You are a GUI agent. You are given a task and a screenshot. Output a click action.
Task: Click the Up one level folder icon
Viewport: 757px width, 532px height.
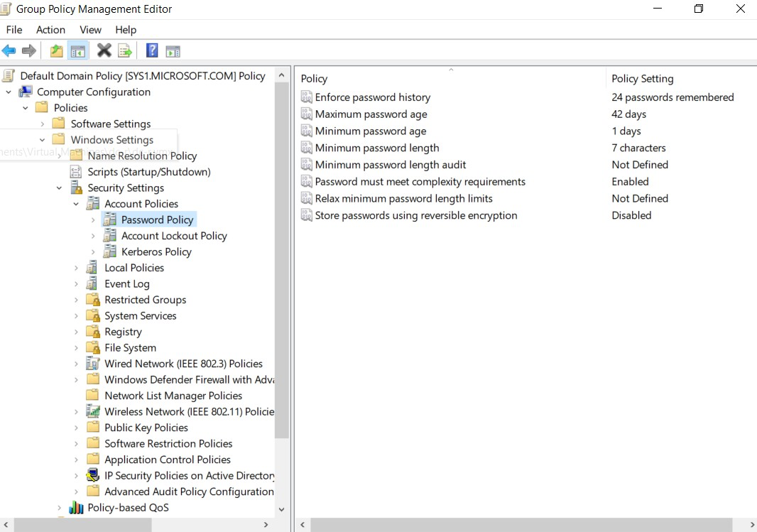(x=57, y=50)
